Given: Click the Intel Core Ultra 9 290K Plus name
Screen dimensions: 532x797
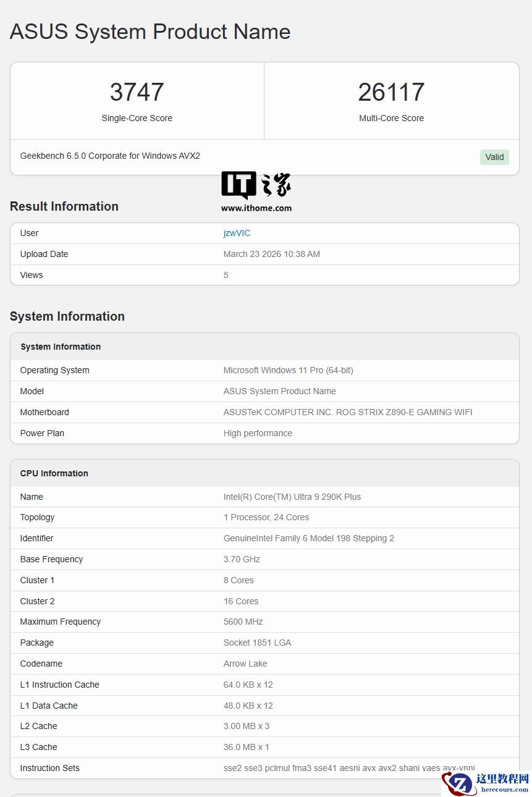Looking at the screenshot, I should 292,497.
